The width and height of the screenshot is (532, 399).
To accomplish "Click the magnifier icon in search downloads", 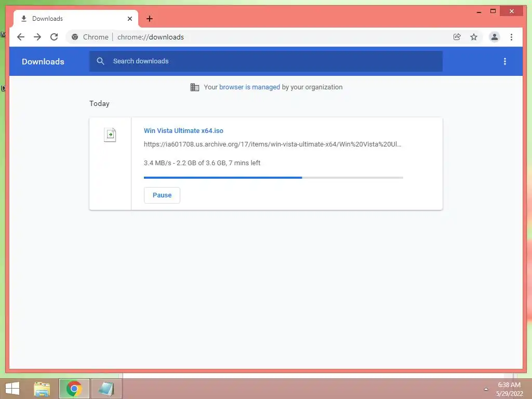I will click(100, 61).
